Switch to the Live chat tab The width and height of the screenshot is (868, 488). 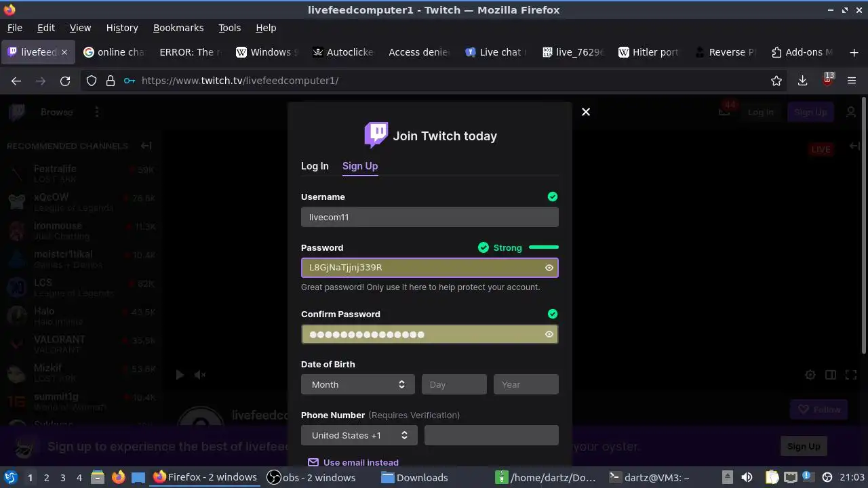click(496, 52)
